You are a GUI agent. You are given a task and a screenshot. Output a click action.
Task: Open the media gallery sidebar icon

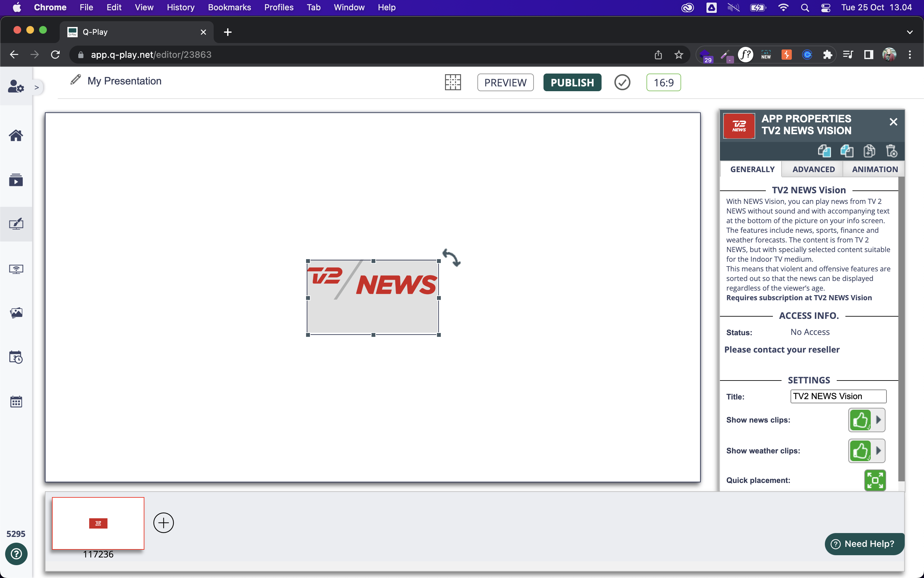[x=16, y=313]
